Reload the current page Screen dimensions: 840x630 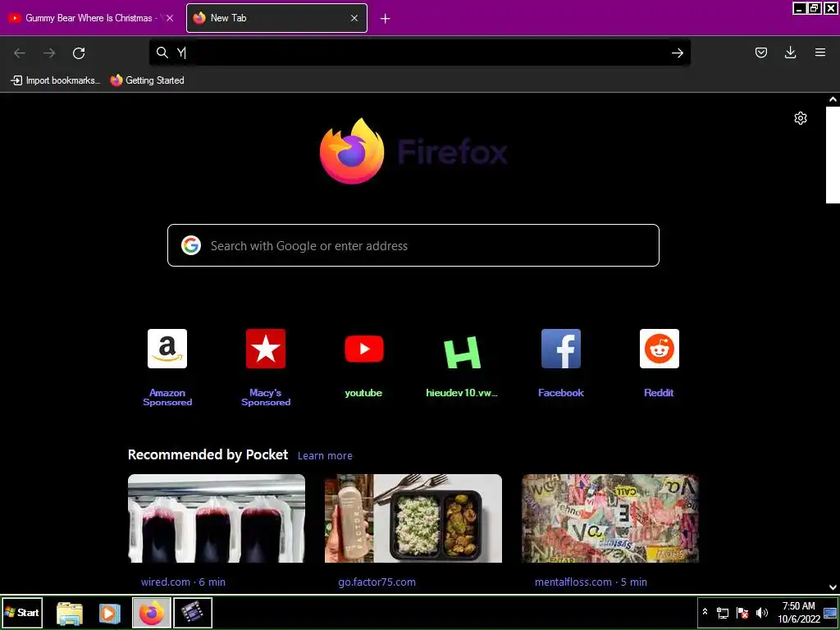(79, 52)
